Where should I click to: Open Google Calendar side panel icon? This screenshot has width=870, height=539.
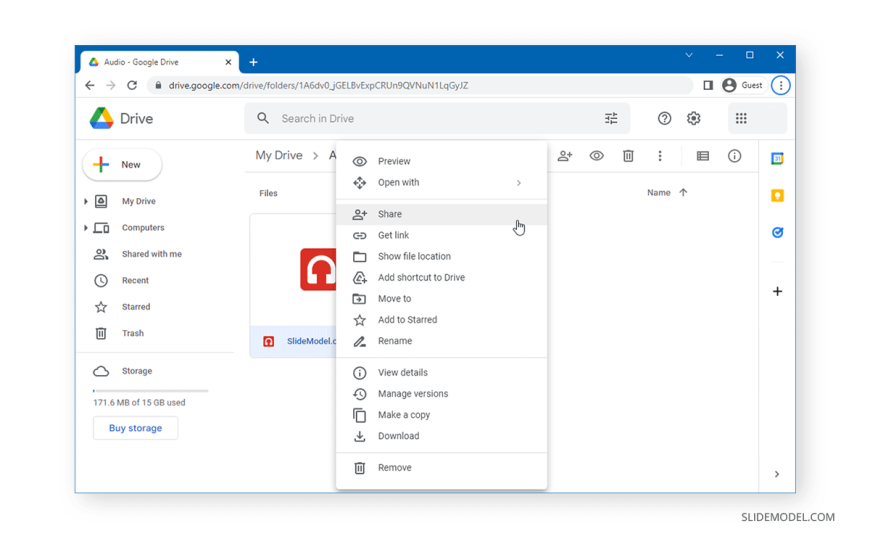point(777,159)
